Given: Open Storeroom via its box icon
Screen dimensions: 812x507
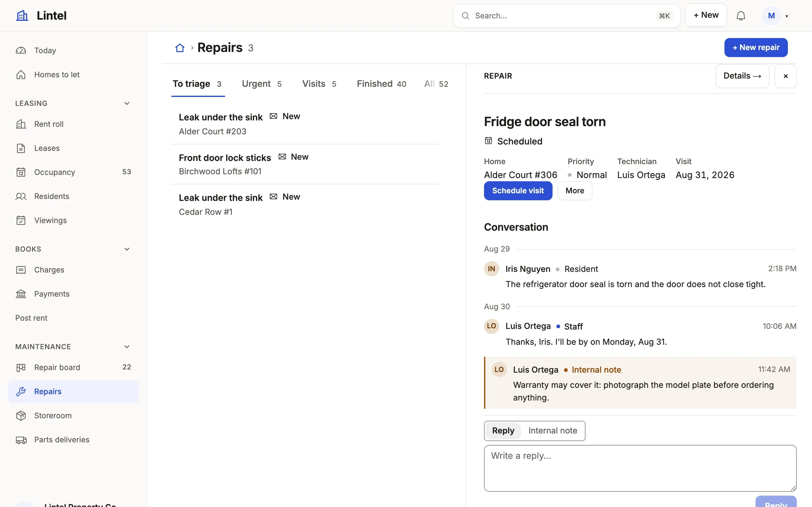Looking at the screenshot, I should 21,415.
